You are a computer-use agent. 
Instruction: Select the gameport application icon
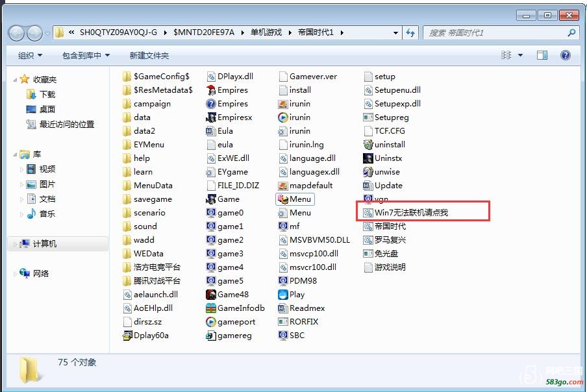211,322
